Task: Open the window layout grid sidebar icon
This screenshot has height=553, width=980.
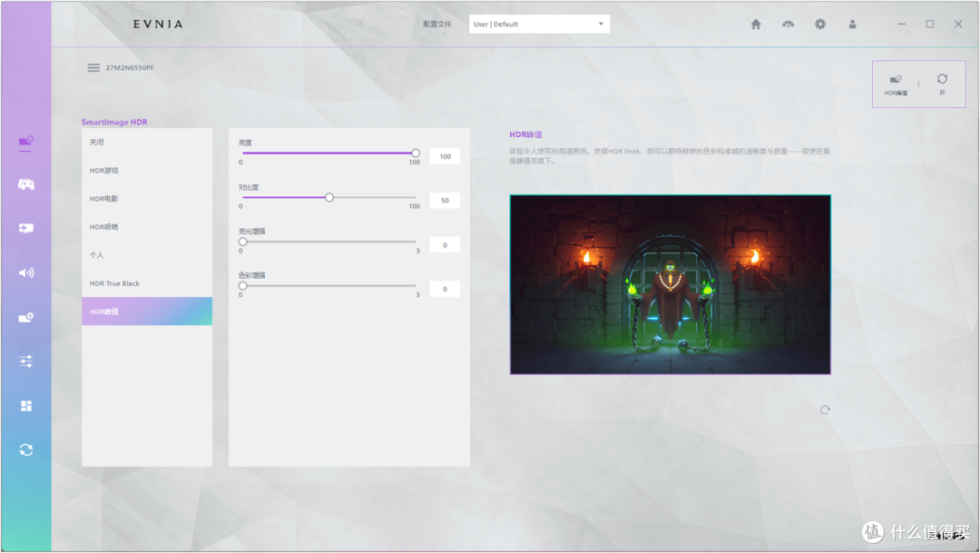Action: (25, 406)
